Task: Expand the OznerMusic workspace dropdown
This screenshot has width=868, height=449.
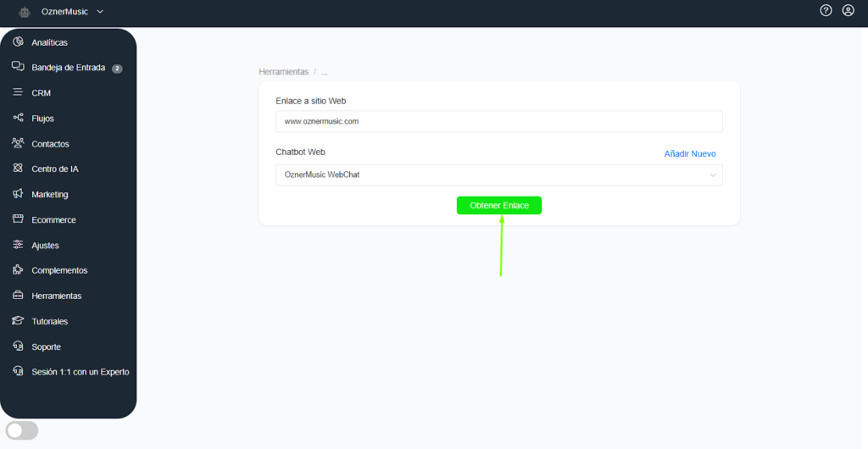Action: [100, 12]
